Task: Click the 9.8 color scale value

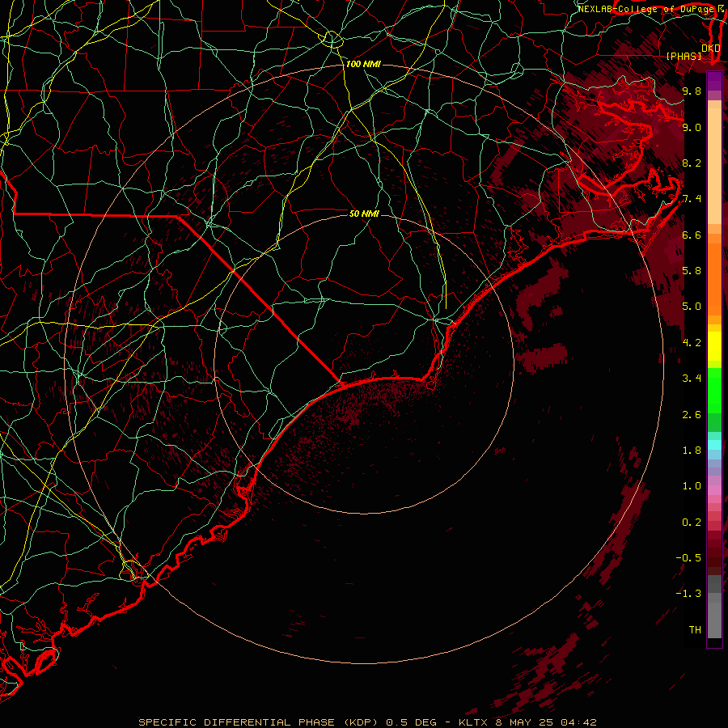Action: click(692, 91)
